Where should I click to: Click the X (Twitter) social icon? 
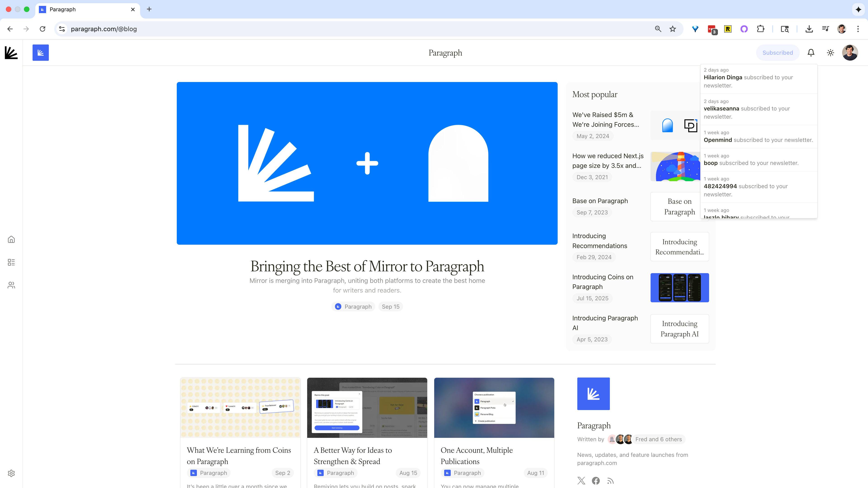point(581,481)
